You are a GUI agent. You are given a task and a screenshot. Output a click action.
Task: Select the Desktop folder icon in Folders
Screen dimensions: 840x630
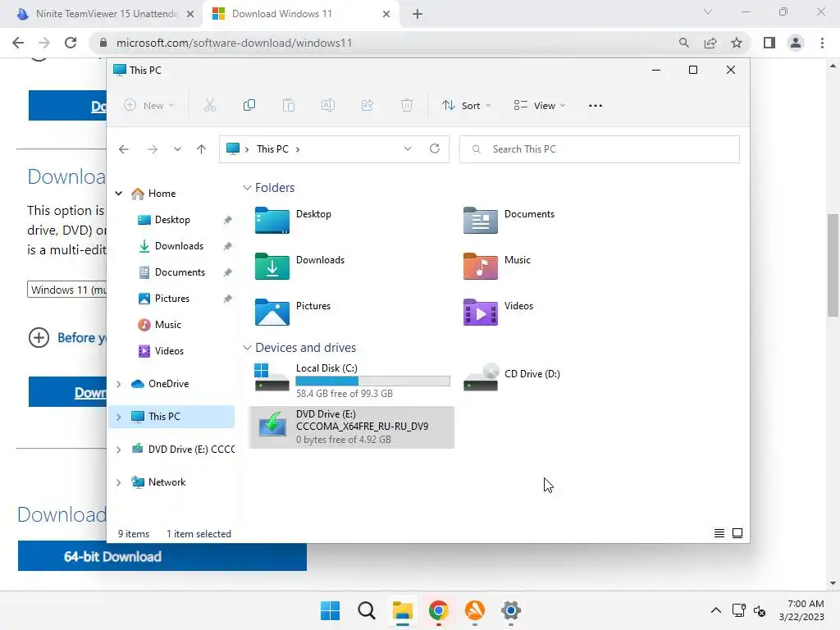272,220
